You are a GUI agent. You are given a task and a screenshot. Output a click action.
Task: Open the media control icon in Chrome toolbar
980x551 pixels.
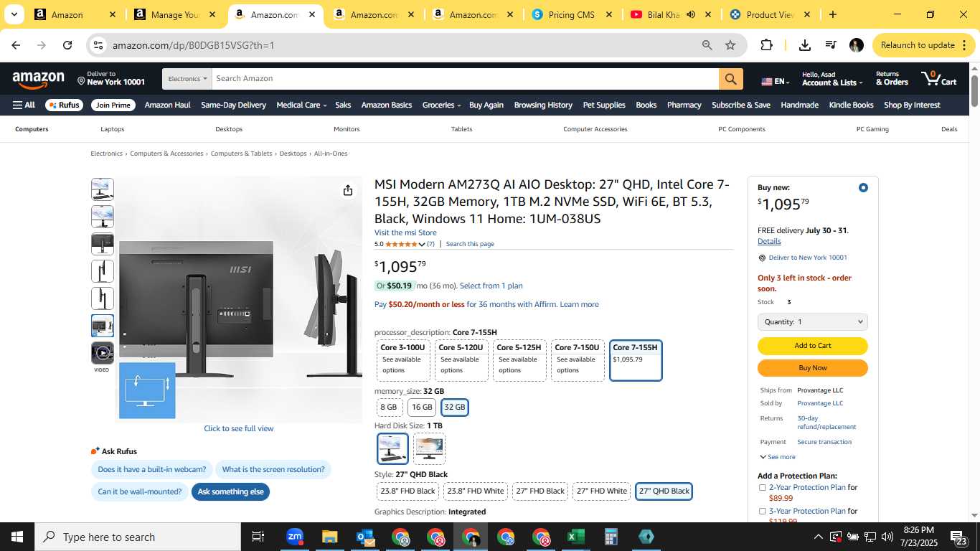[x=831, y=45]
